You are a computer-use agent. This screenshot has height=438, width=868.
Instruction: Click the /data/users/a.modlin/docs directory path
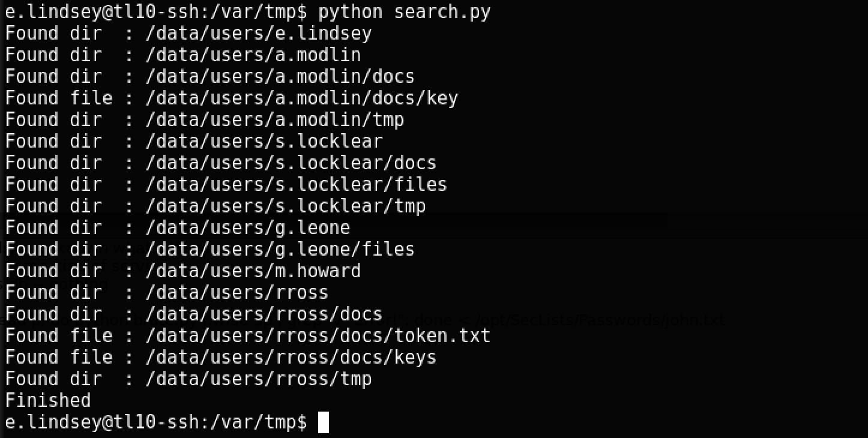[280, 76]
